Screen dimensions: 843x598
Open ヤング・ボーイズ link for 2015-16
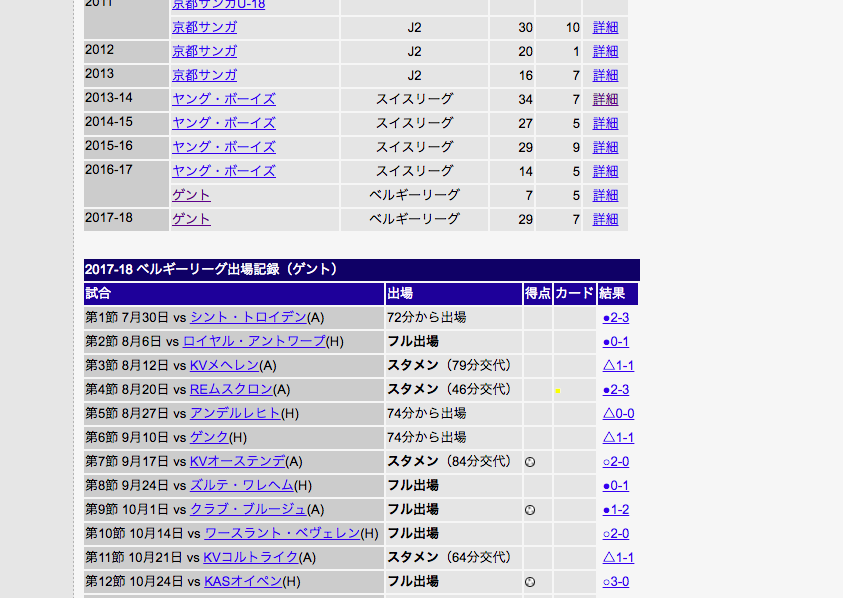coord(224,147)
